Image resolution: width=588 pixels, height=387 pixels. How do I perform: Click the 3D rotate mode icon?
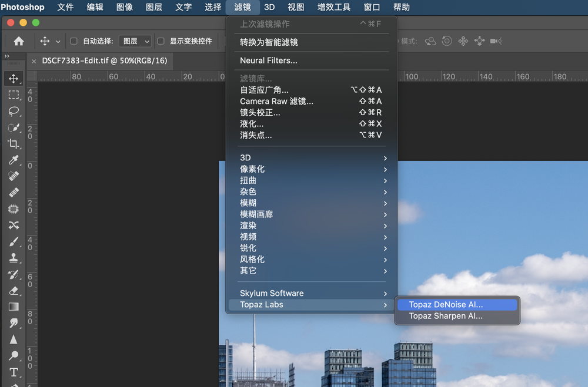pyautogui.click(x=430, y=41)
